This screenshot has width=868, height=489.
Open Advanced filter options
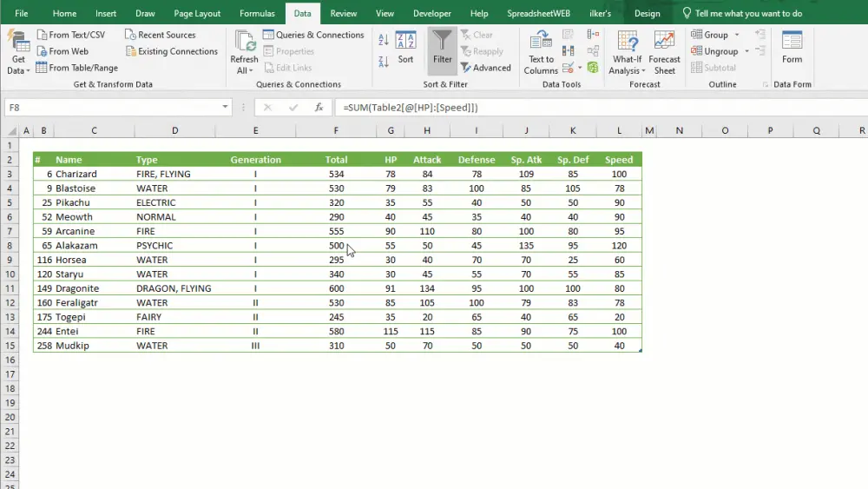point(486,68)
